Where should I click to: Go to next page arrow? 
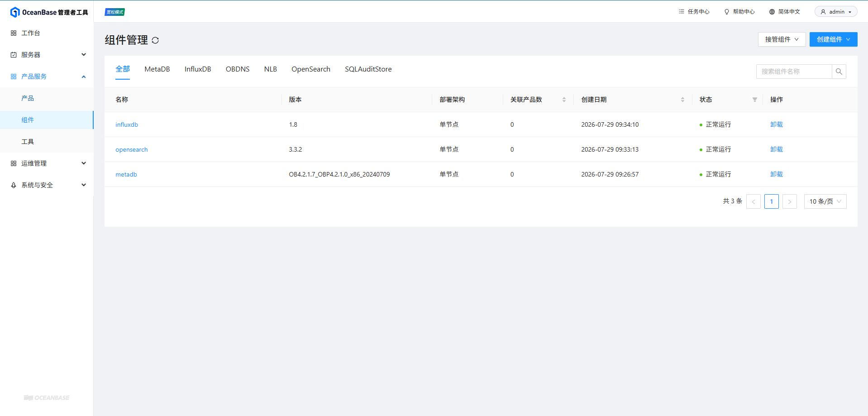790,201
